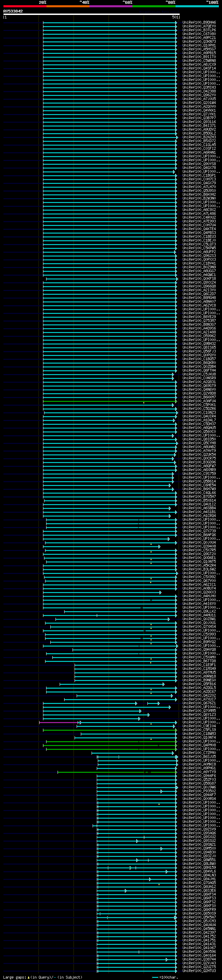Click the green alignment bar of A3AFU4

click(110, 402)
